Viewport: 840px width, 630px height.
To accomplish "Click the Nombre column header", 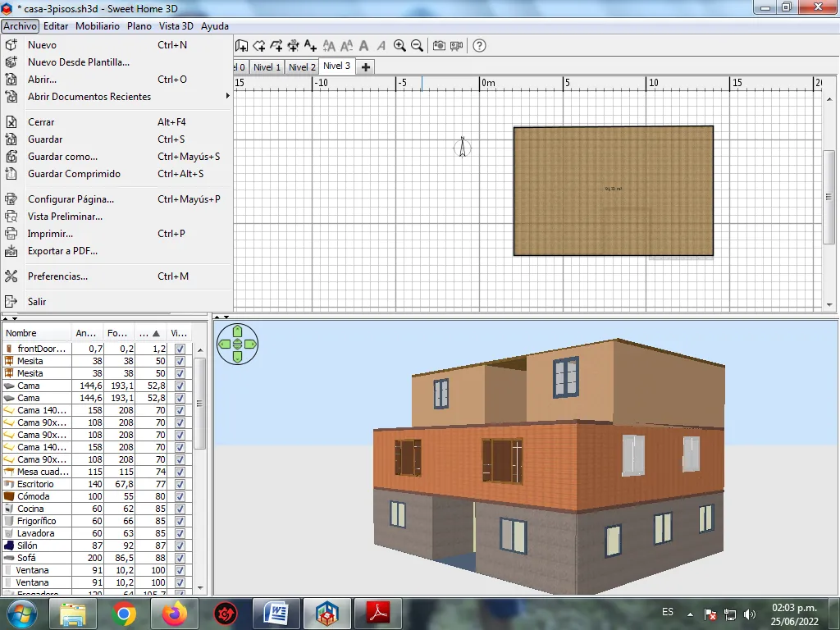I will tap(37, 333).
